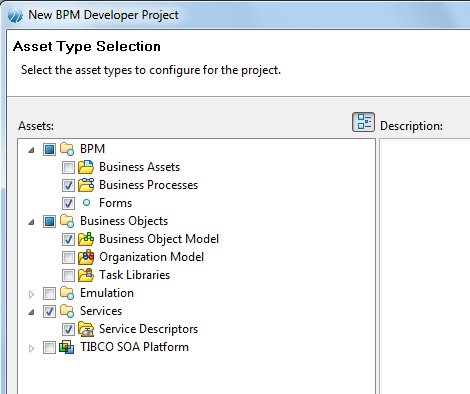Collapse the Business Objects tree node
The image size is (470, 394).
point(31,222)
